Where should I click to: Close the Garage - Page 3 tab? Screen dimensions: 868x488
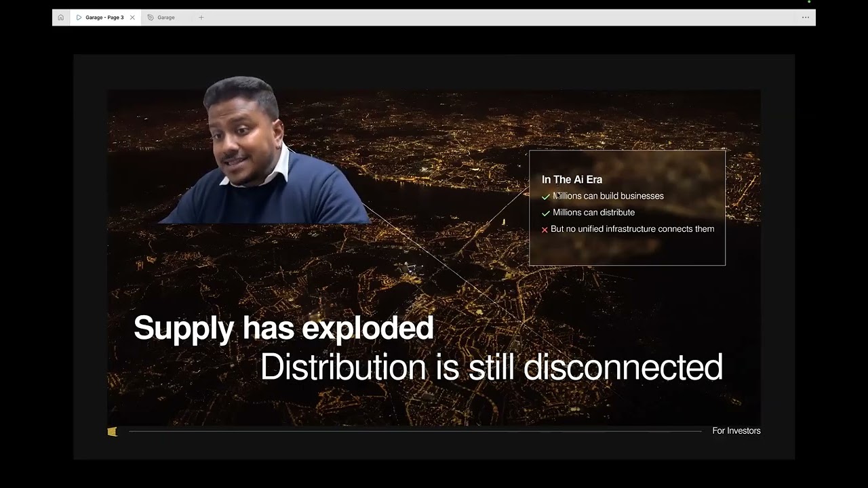pyautogui.click(x=132, y=18)
